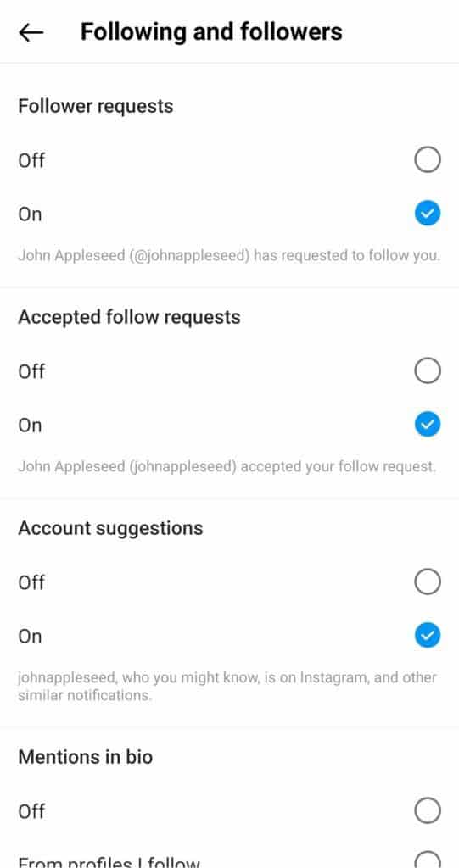Tap the accepted your follow request example text

227,466
